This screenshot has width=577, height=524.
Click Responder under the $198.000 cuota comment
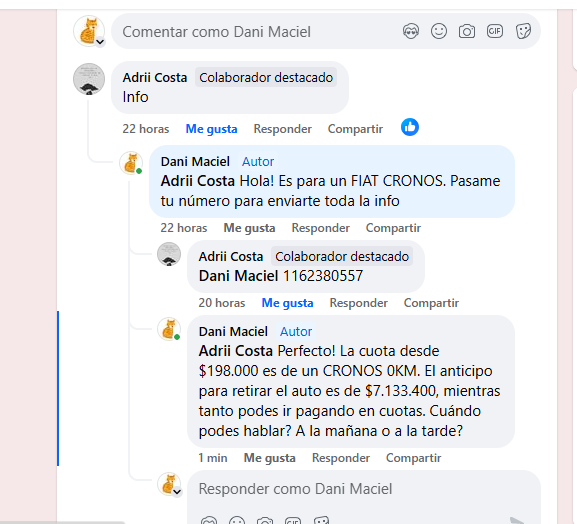(341, 458)
